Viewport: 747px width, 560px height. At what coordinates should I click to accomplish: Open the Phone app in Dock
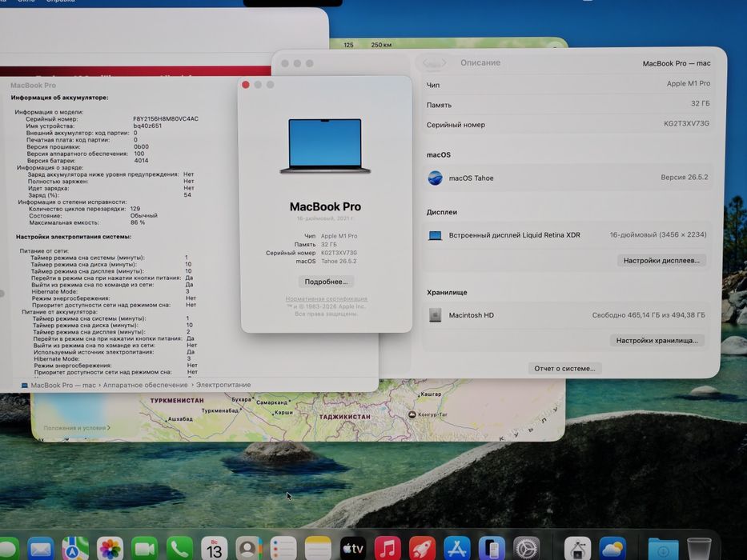[x=179, y=549]
